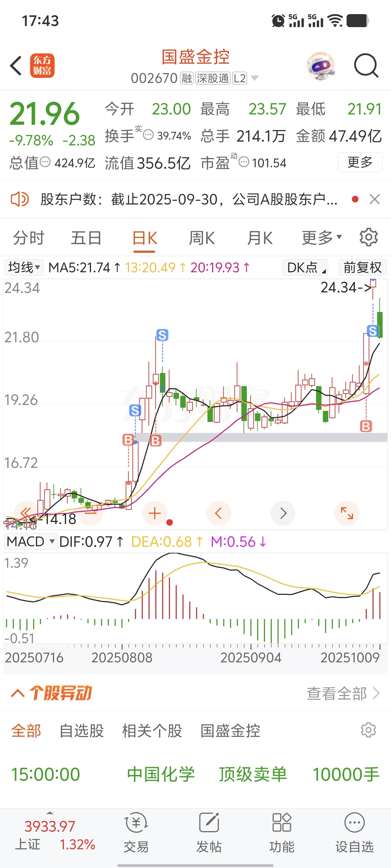
Task: Tap the S sell marker near 21.80
Action: 162,335
